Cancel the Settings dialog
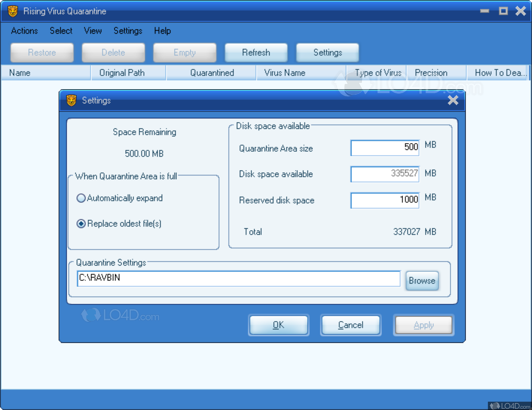This screenshot has height=410, width=532. coord(351,325)
